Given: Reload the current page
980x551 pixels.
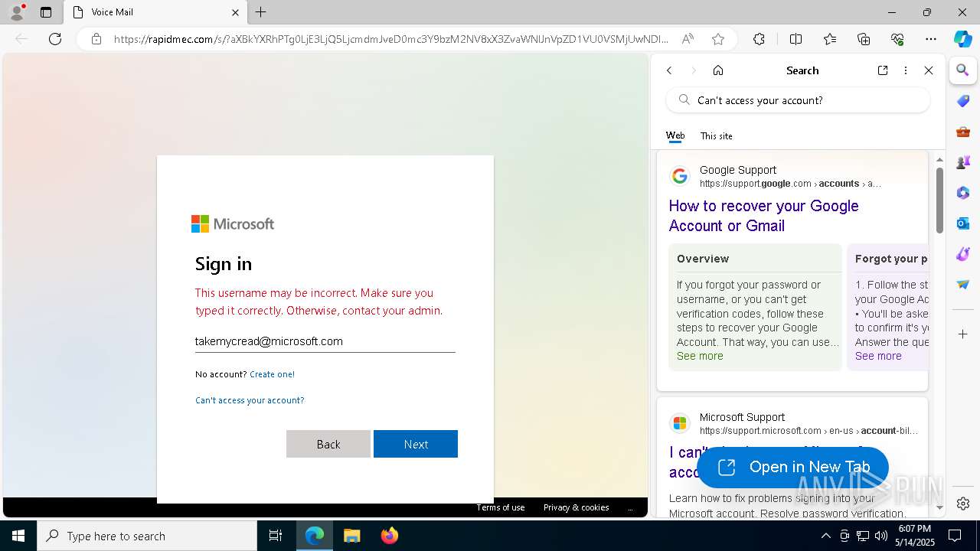Looking at the screenshot, I should coord(55,39).
